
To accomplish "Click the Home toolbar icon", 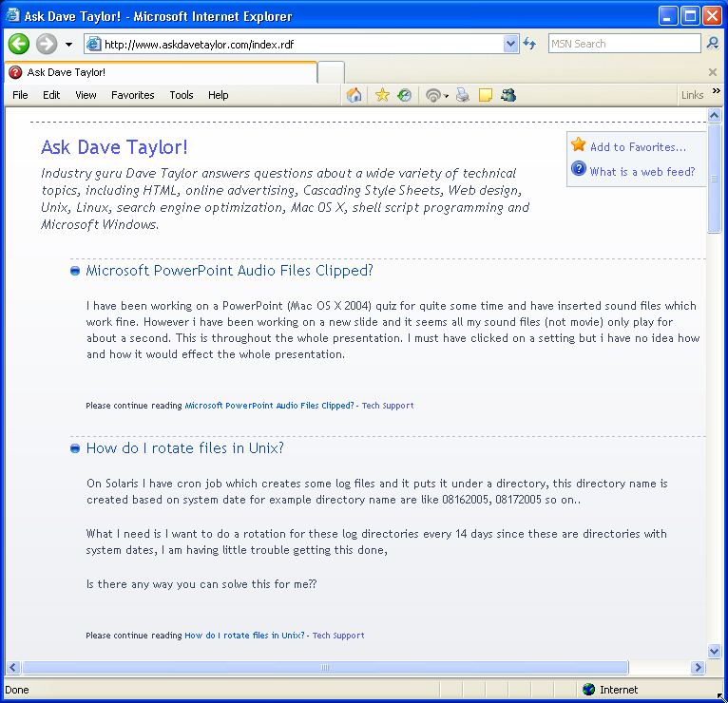I will [x=354, y=95].
